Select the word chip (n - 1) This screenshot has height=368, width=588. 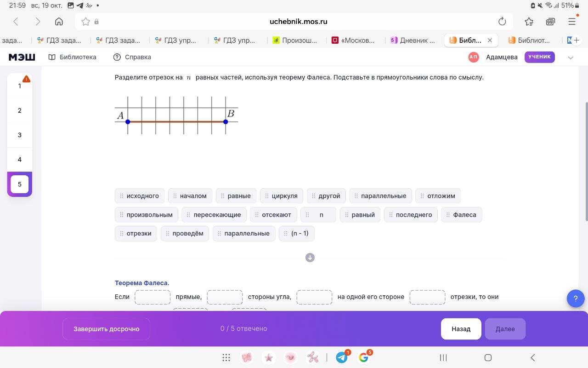[297, 234]
